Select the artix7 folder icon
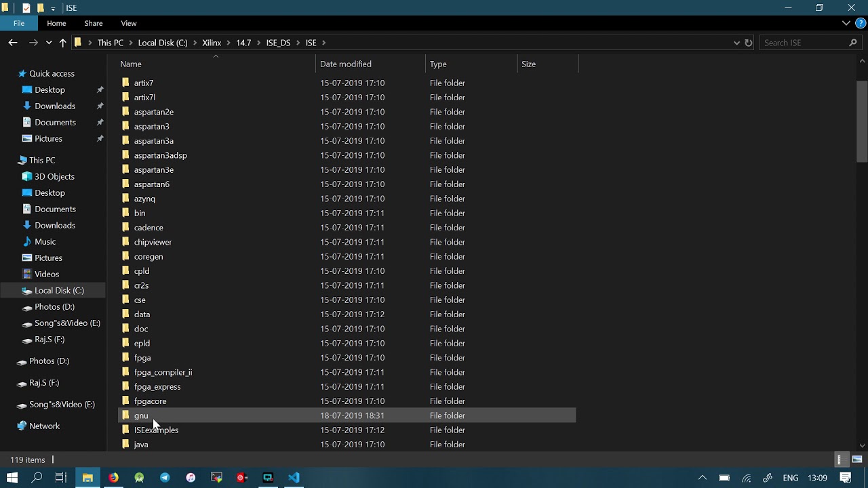This screenshot has height=488, width=868. point(125,83)
